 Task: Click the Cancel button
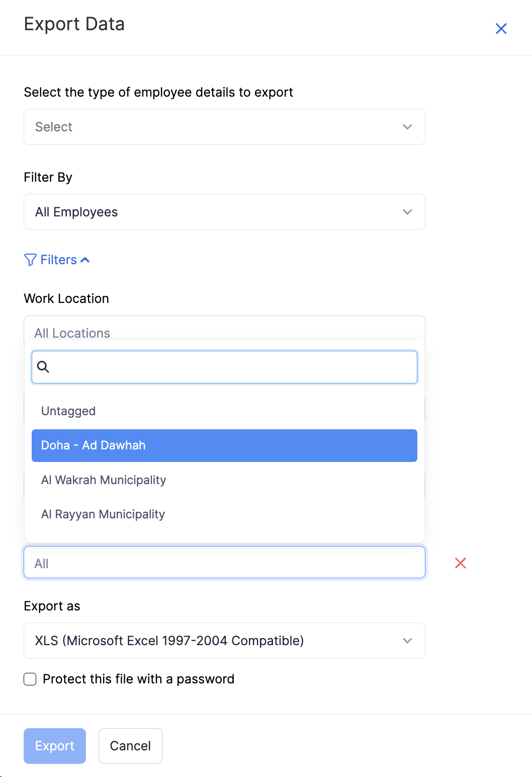130,746
